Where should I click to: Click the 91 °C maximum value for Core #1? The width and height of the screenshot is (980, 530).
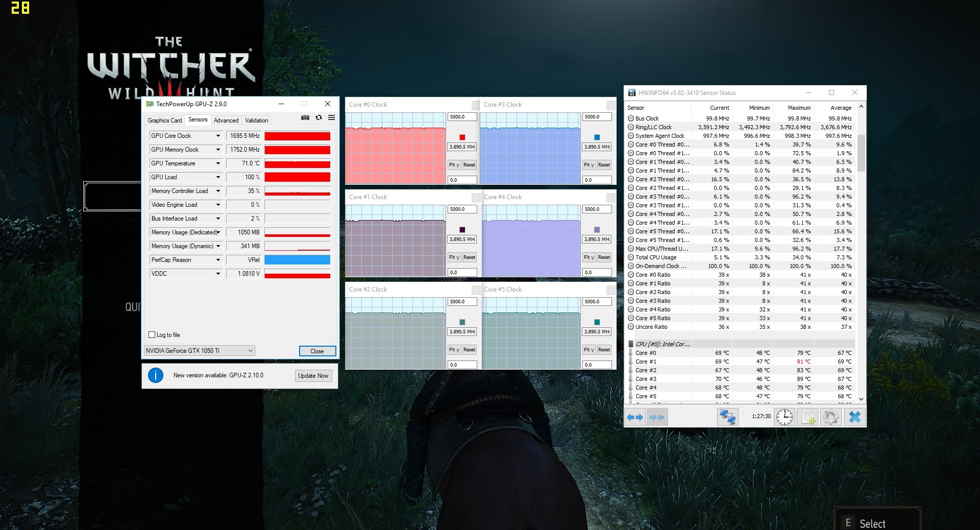[803, 362]
